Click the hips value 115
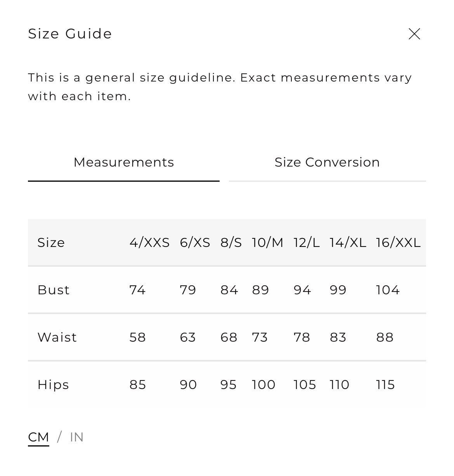Viewport: 454px width, 476px height. 385,385
